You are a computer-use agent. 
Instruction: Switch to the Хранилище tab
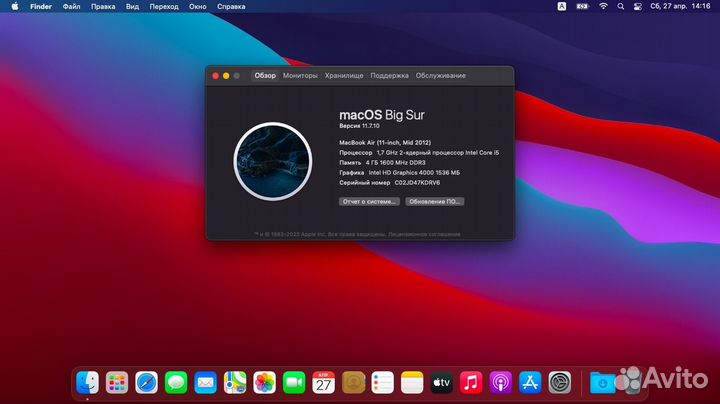point(344,75)
